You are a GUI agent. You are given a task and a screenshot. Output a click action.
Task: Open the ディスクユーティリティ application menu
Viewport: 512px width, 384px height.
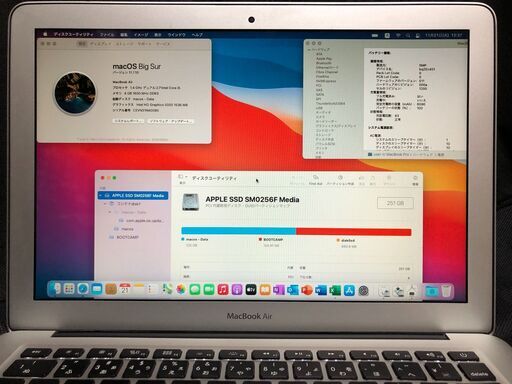pyautogui.click(x=73, y=34)
